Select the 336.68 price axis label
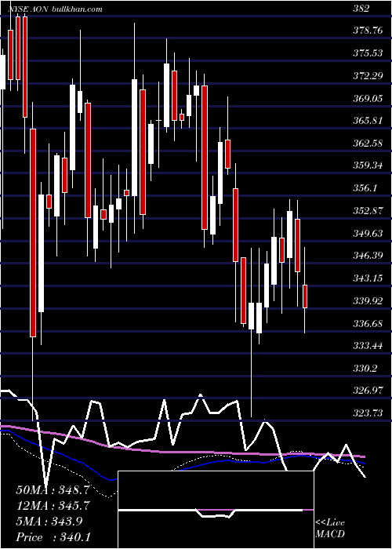Image resolution: width=392 pixels, height=549 pixels. [368, 323]
